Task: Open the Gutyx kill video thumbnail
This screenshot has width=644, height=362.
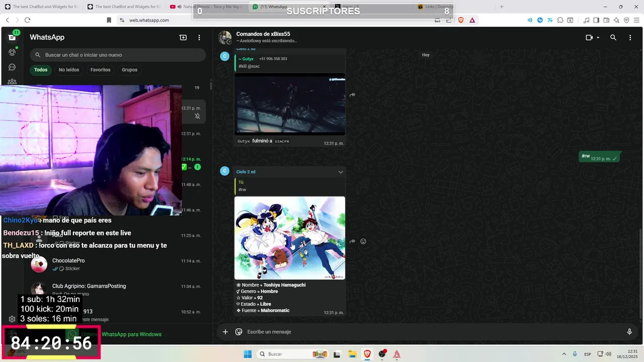Action: (x=290, y=104)
